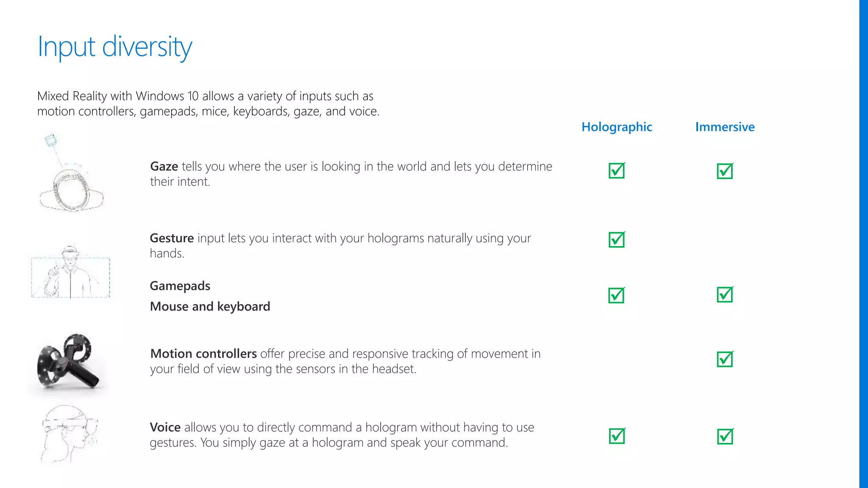Image resolution: width=868 pixels, height=488 pixels.
Task: Click the gesture person illustration
Action: 70,272
